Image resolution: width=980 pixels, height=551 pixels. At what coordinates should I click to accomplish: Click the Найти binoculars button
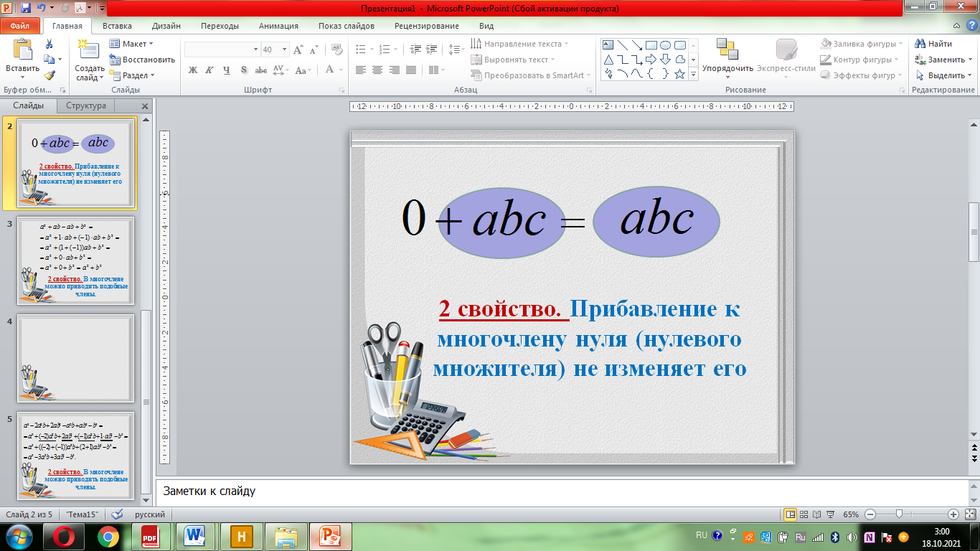point(934,44)
